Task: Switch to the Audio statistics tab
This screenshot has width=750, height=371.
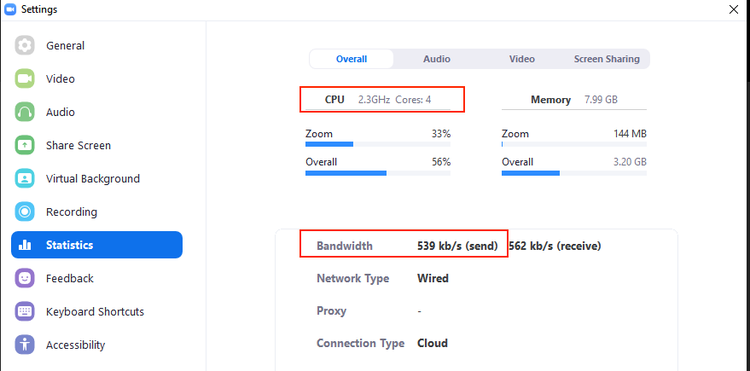Action: point(436,59)
